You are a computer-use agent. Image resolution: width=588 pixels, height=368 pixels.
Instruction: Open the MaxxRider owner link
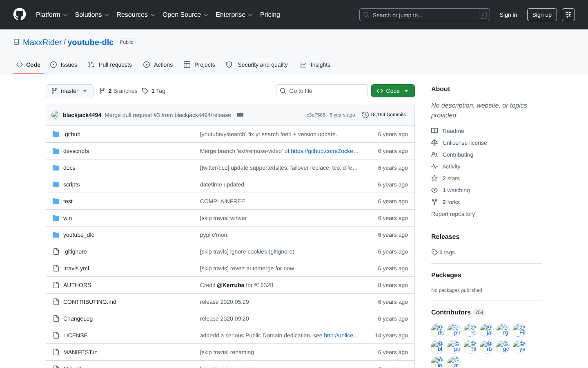42,42
